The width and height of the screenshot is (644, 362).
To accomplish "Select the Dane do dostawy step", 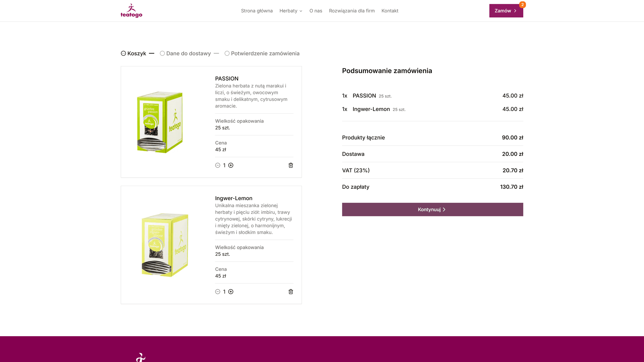I will pos(185,53).
